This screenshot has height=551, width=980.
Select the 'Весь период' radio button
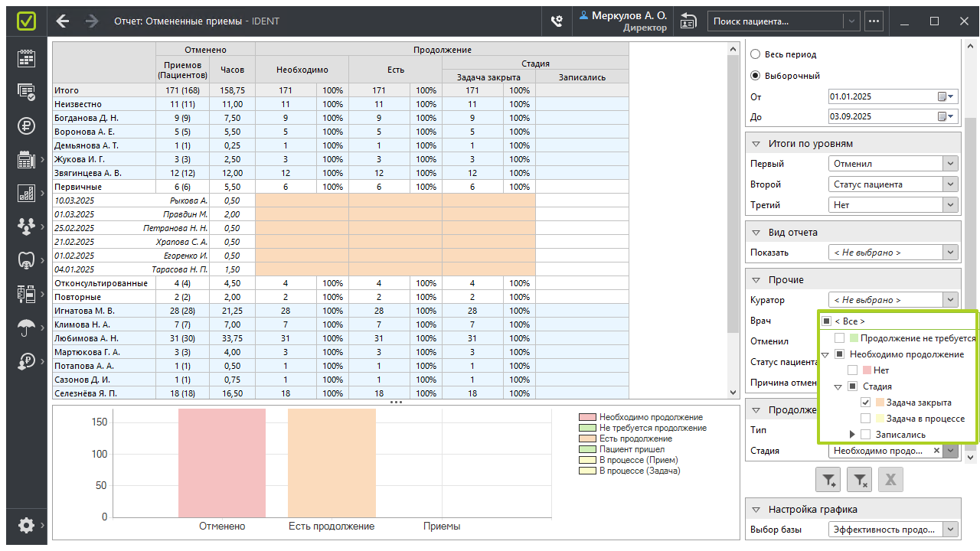(x=756, y=54)
